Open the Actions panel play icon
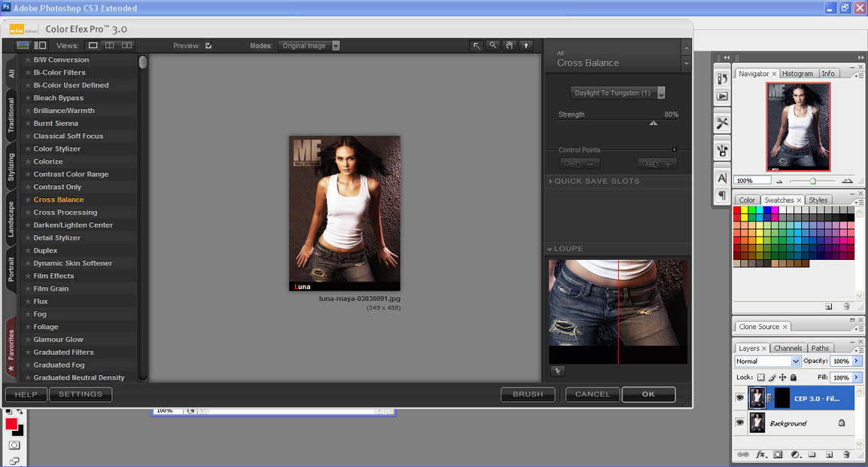The height and width of the screenshot is (467, 868). [723, 96]
